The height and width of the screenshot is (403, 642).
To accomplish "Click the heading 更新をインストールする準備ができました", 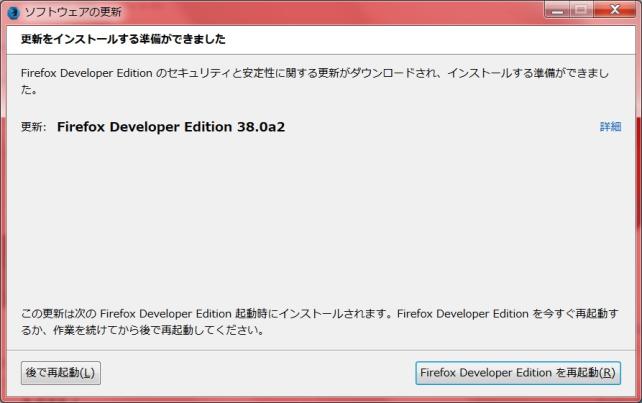I will (123, 39).
